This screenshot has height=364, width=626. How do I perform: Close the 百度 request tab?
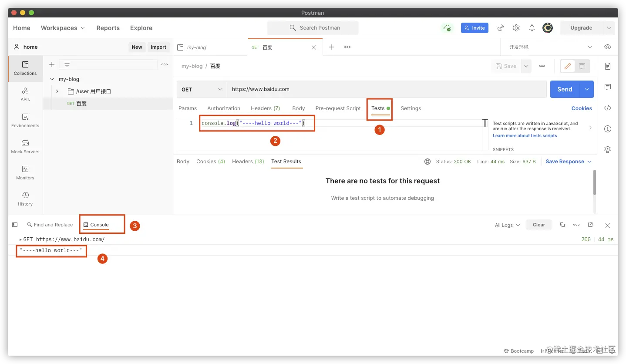[x=314, y=47]
